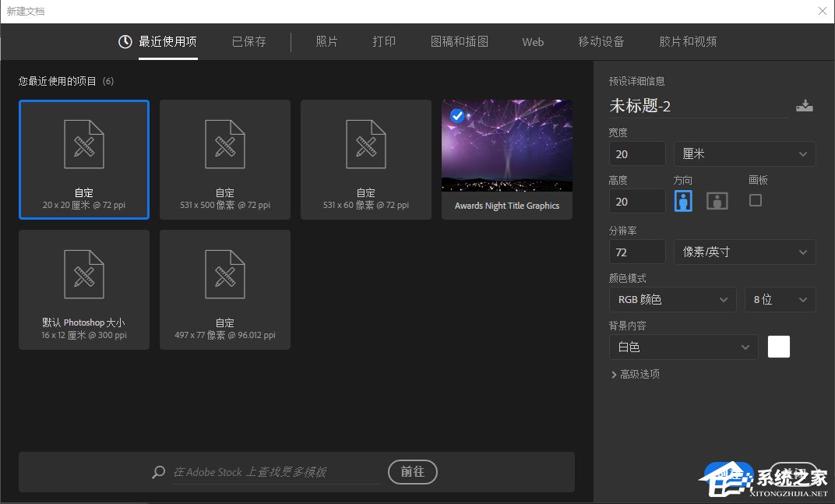Click the clock icon on 最近使用项 tab

tap(124, 42)
